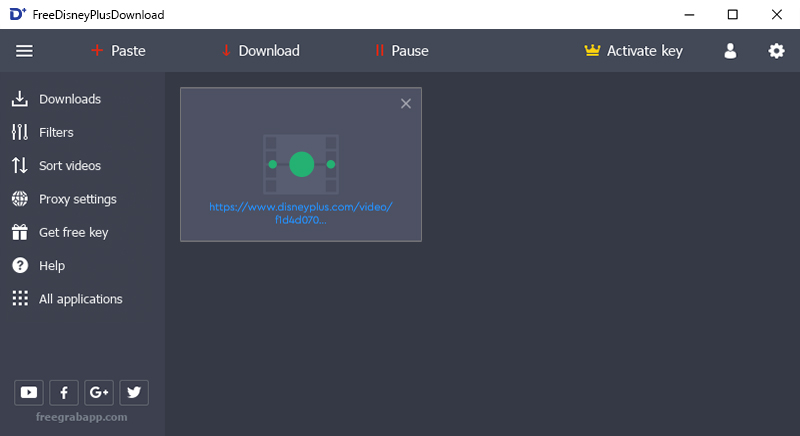This screenshot has height=436, width=800.
Task: Click the Proxy settings globe icon
Action: (20, 199)
